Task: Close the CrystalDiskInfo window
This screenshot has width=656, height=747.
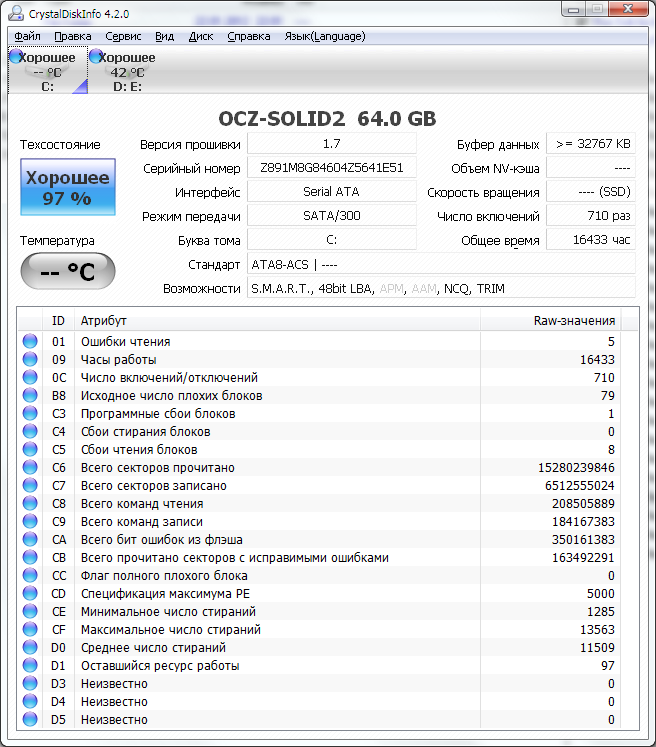Action: click(x=628, y=9)
